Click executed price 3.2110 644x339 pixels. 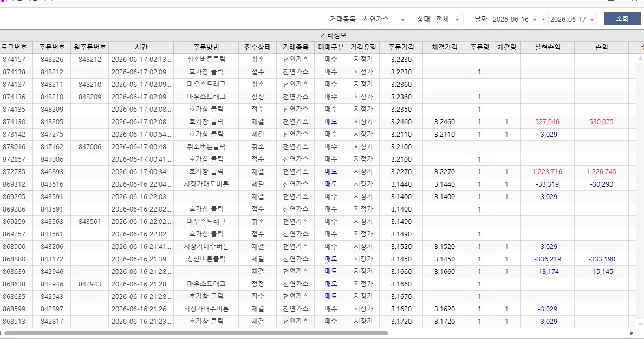click(444, 134)
